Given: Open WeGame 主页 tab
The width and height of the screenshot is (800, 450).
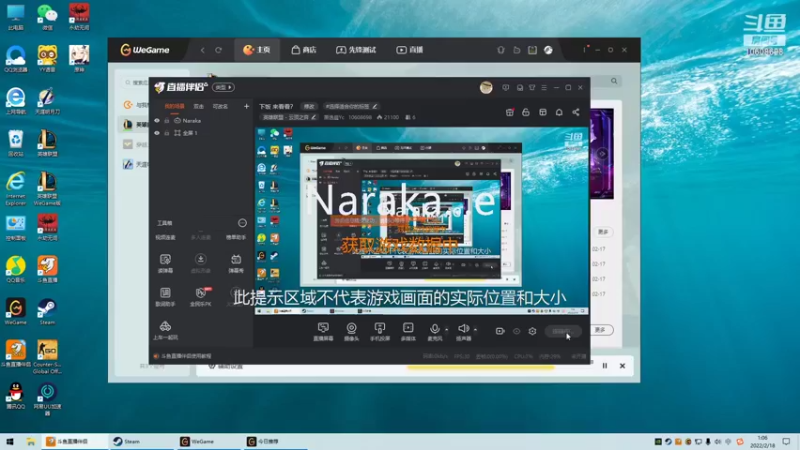Looking at the screenshot, I should pyautogui.click(x=257, y=50).
